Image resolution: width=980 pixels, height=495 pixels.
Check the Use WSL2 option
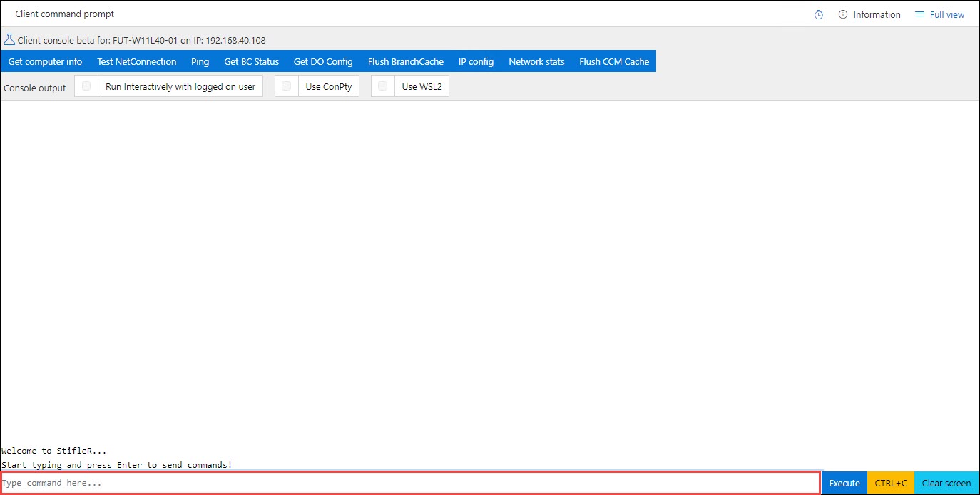click(383, 86)
